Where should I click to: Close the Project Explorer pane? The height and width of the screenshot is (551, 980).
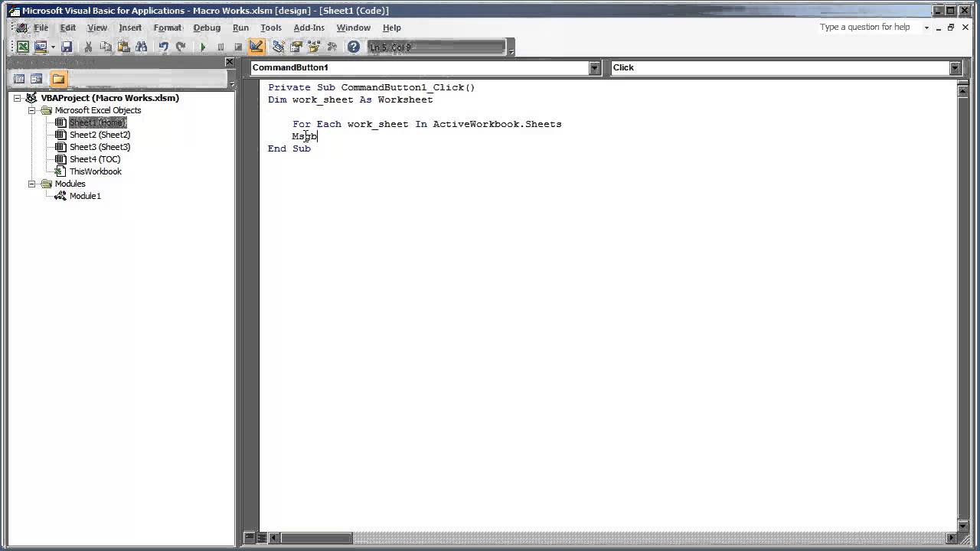pyautogui.click(x=229, y=62)
